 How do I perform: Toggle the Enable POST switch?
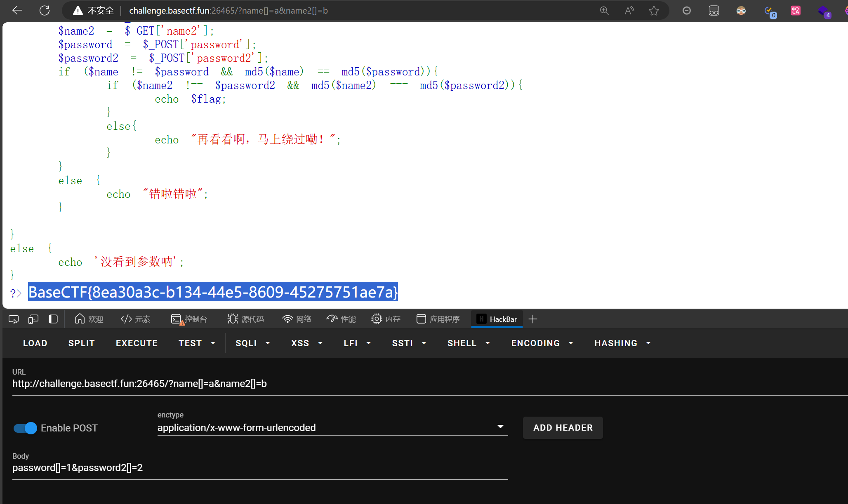tap(25, 428)
